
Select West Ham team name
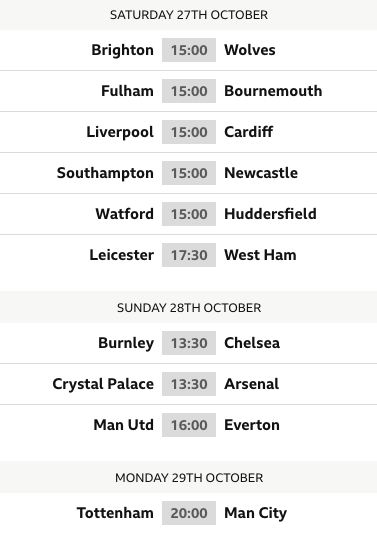tap(260, 255)
